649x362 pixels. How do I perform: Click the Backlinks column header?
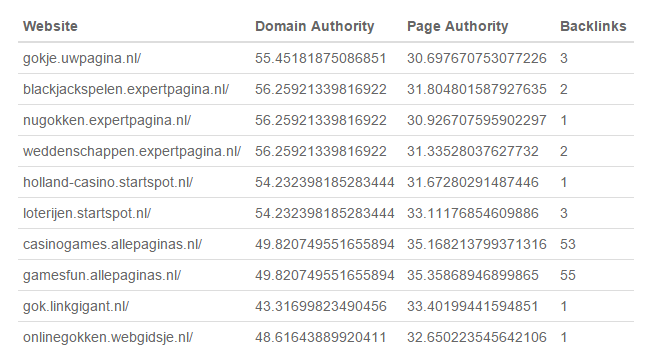coord(593,26)
